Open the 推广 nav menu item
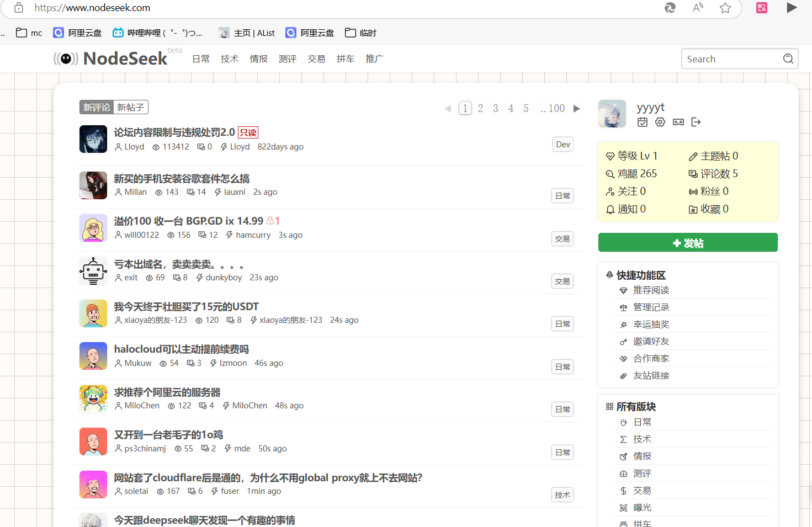The height and width of the screenshot is (527, 812). click(x=374, y=59)
